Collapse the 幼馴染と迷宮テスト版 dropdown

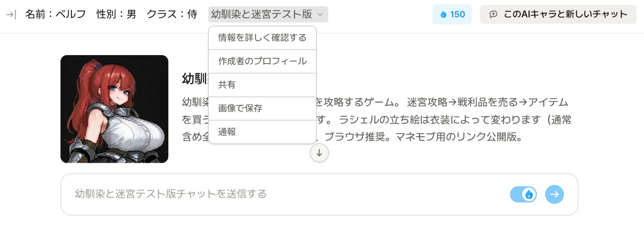261,14
